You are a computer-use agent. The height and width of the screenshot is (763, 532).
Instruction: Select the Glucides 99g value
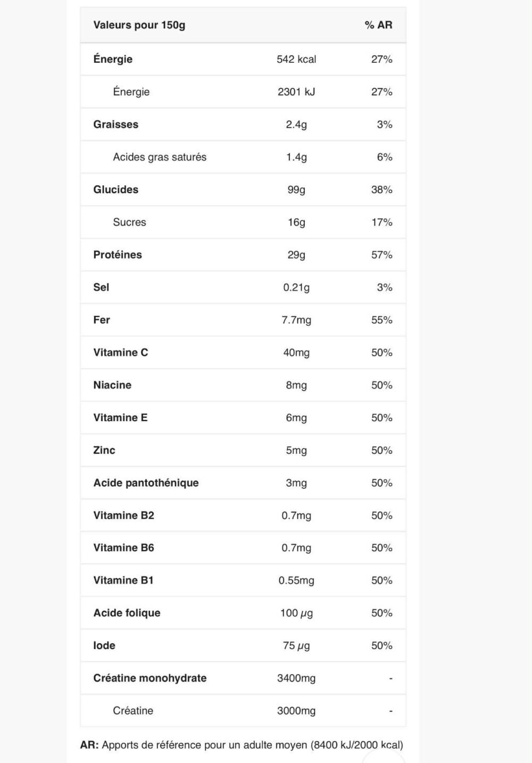tap(296, 190)
